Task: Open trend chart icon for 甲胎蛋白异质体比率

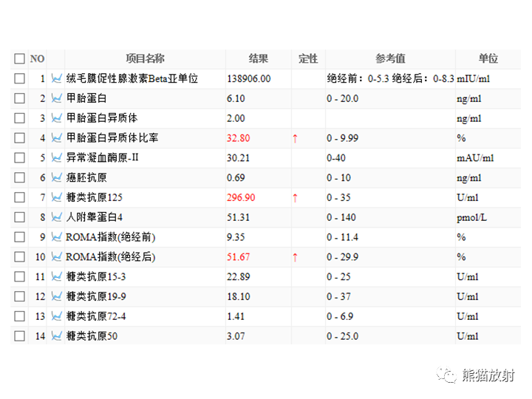Action: (56, 138)
